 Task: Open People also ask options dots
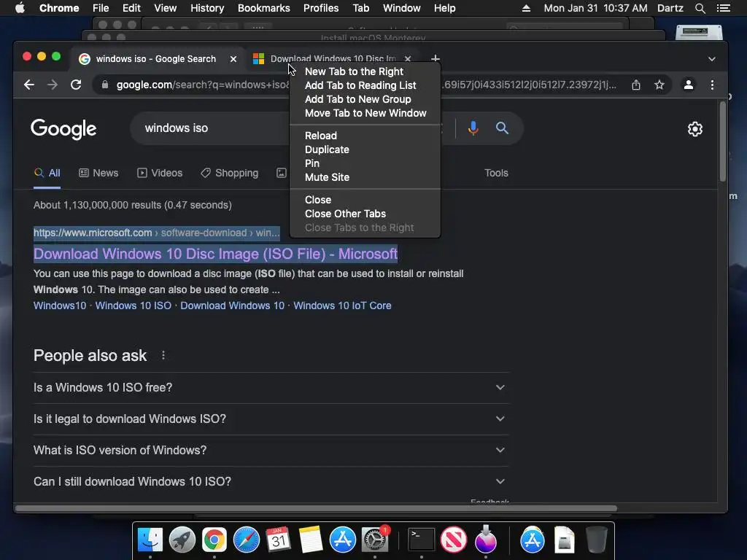[x=163, y=355]
